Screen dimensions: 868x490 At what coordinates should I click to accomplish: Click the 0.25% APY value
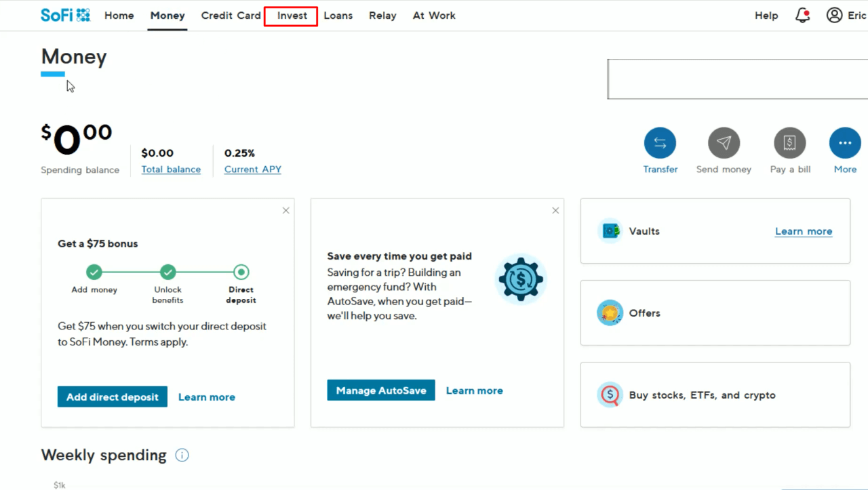(240, 153)
